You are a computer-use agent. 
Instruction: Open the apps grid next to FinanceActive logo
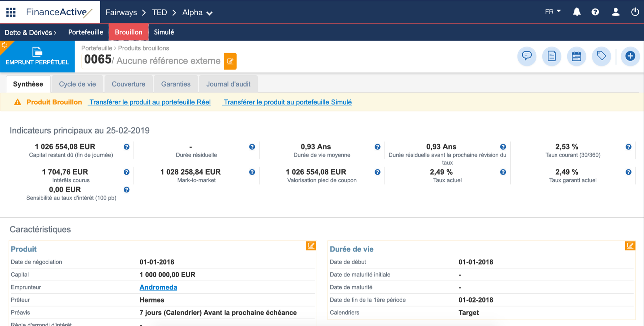click(x=11, y=12)
